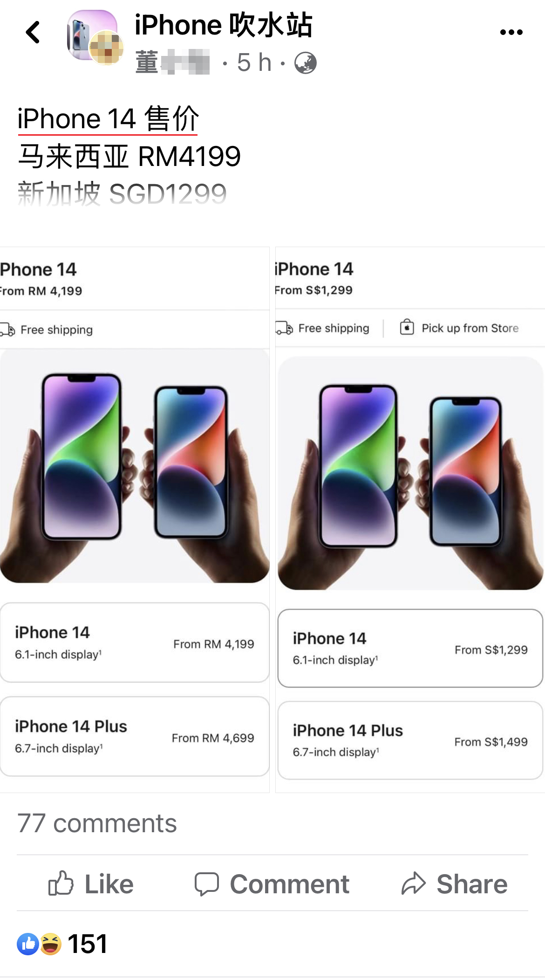
Task: Tap the blue thumbs-up reaction icon
Action: coord(28,944)
